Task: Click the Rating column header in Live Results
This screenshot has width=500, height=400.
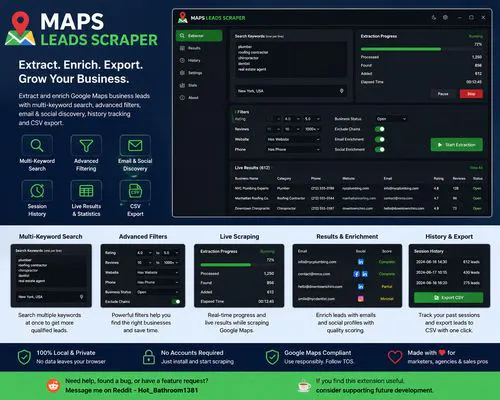Action: pyautogui.click(x=438, y=179)
